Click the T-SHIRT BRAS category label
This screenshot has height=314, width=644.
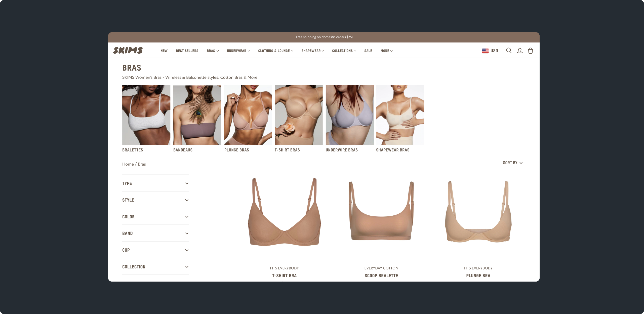287,150
